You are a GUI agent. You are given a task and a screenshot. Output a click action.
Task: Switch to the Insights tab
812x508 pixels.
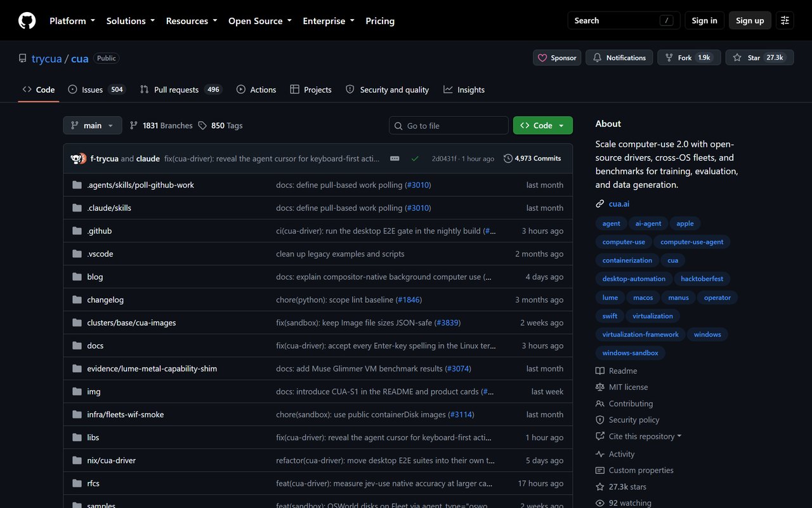464,90
